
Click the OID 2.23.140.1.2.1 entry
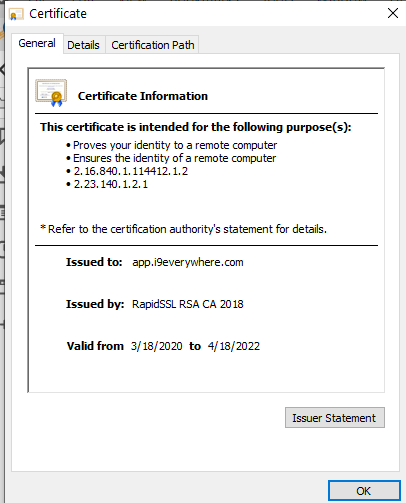coord(111,184)
